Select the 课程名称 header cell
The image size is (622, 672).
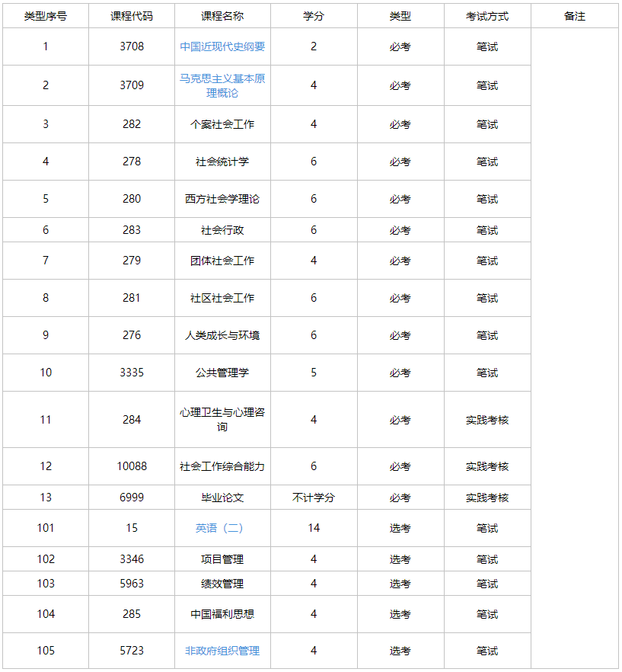click(x=222, y=16)
